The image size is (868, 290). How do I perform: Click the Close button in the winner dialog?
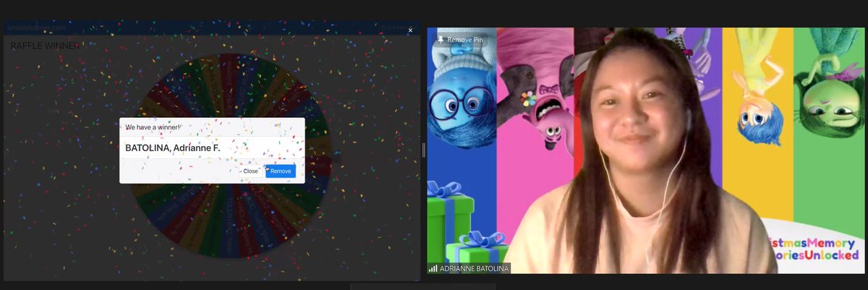pos(250,171)
